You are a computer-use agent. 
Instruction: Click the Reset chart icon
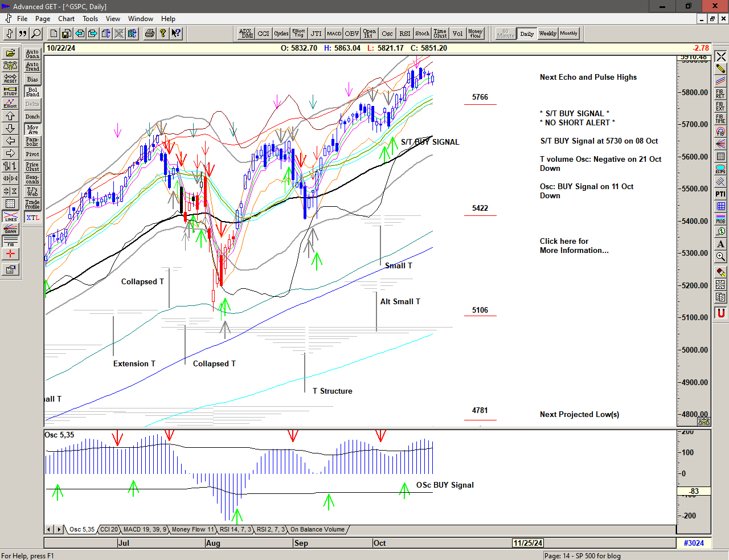coord(10,78)
